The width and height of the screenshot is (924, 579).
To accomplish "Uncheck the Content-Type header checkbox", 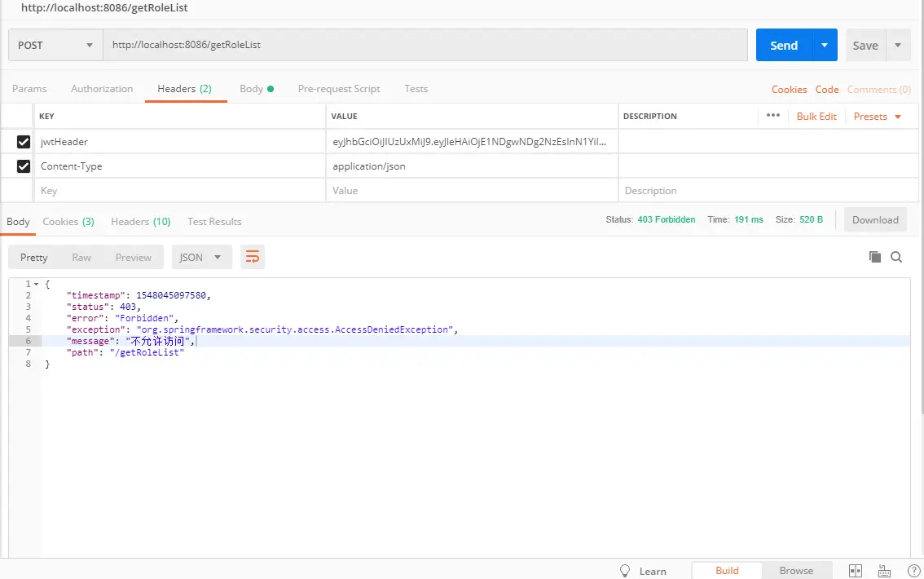I will (x=24, y=166).
